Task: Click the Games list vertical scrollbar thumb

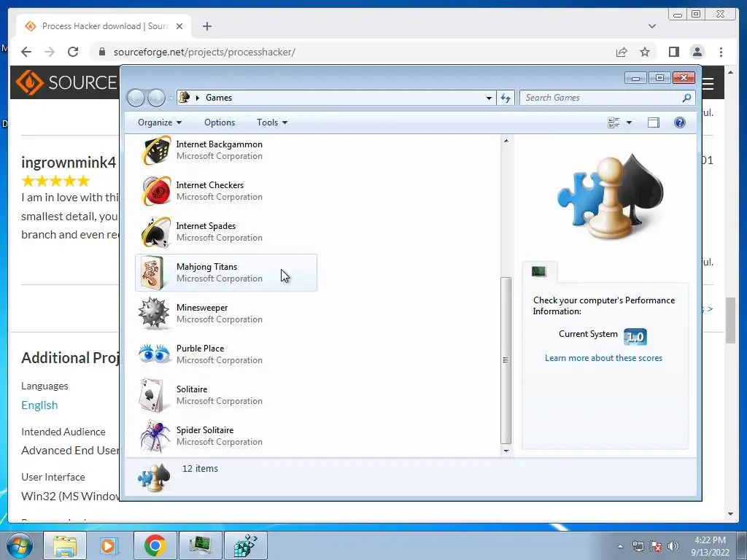Action: click(506, 360)
